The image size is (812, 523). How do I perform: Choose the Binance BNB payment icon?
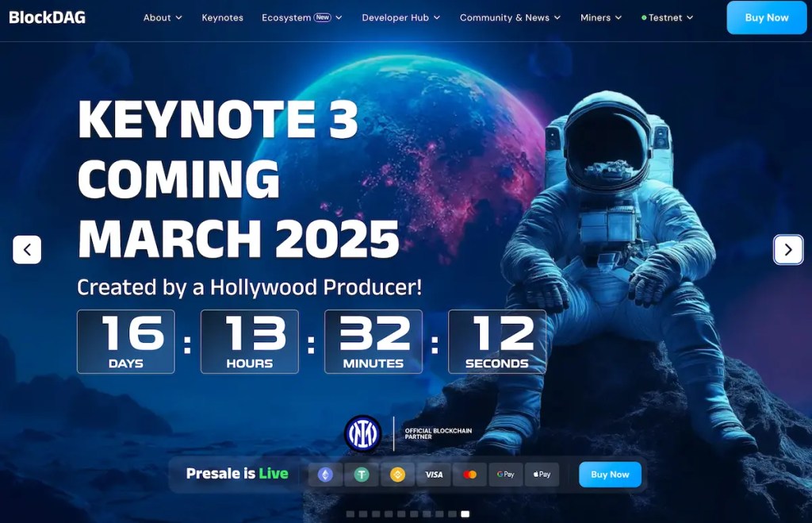[397, 475]
